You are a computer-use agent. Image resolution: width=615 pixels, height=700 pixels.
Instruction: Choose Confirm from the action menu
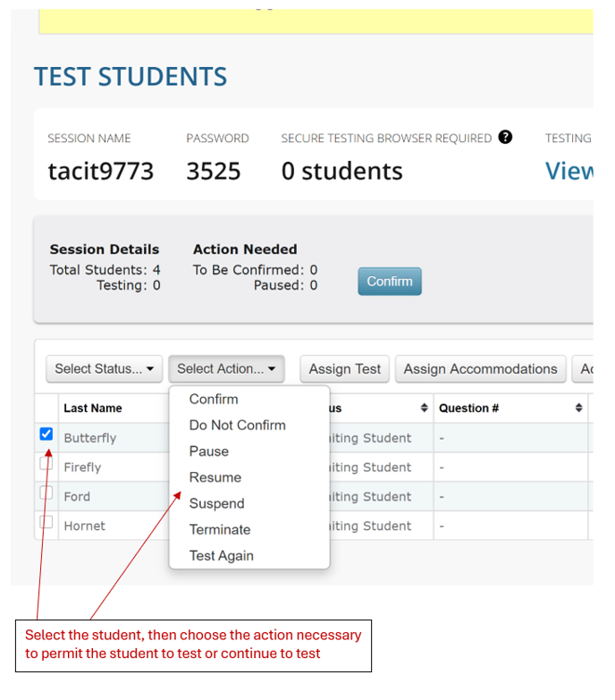click(x=214, y=399)
